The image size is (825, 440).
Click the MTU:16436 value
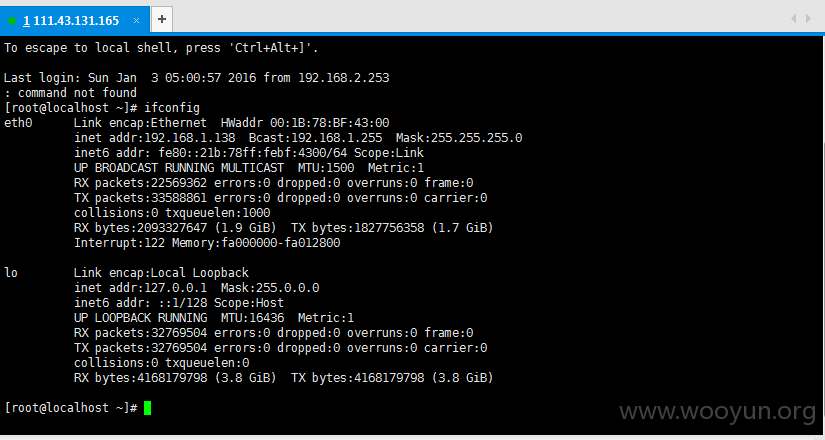click(253, 318)
